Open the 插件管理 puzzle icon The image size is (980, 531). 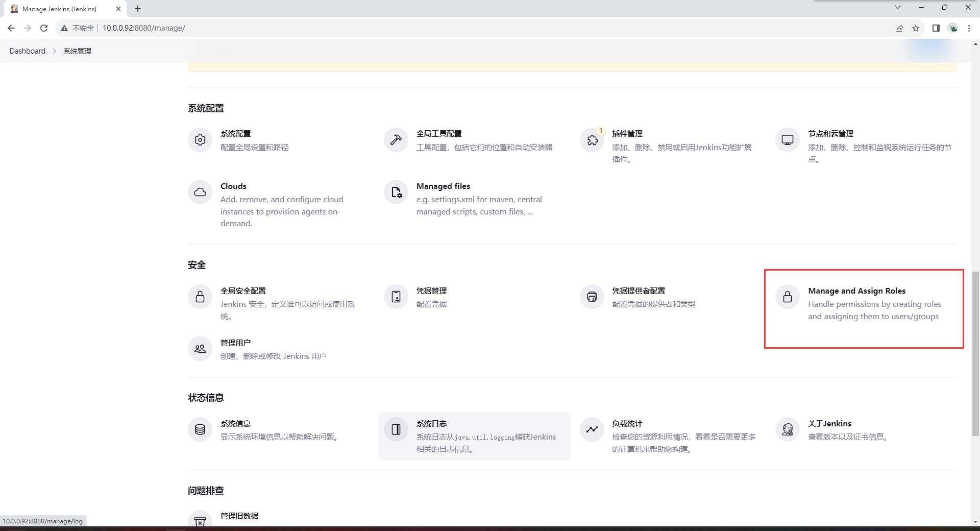(x=592, y=140)
